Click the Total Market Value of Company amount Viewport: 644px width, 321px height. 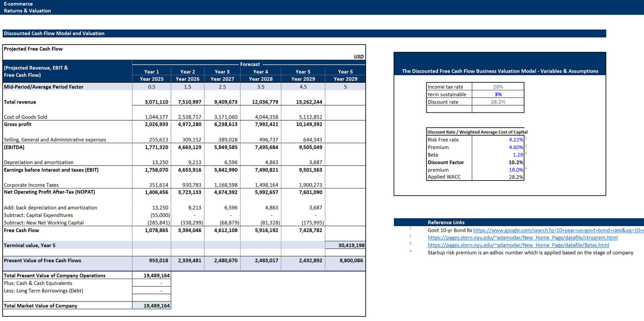point(152,306)
